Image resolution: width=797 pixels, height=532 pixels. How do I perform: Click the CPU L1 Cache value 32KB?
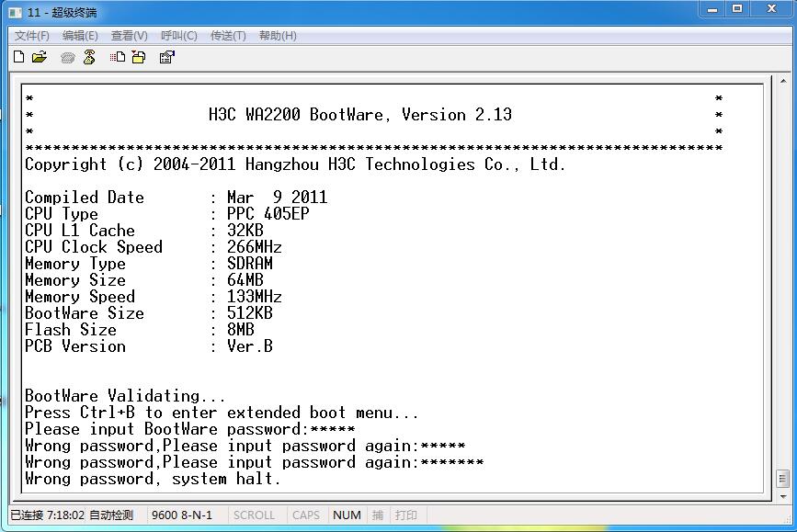click(245, 231)
